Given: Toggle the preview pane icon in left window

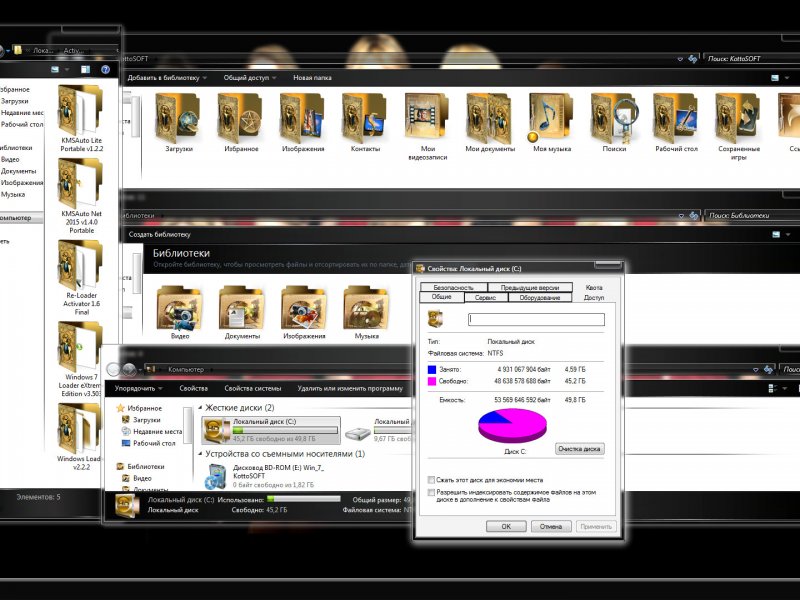Looking at the screenshot, I should 85,69.
